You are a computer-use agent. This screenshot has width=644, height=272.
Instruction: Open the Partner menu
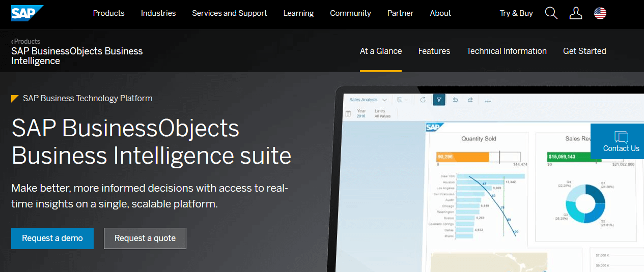pos(400,13)
